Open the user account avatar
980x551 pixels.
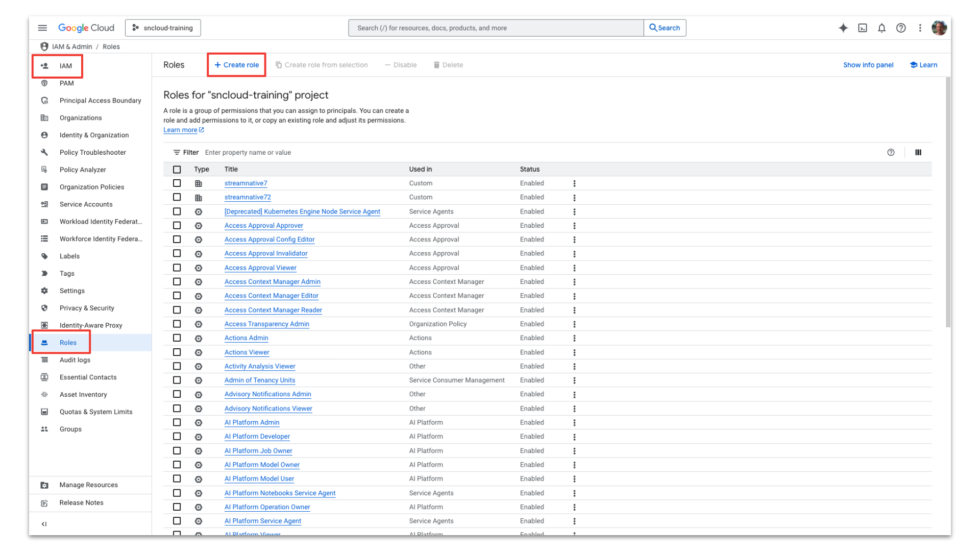[939, 28]
